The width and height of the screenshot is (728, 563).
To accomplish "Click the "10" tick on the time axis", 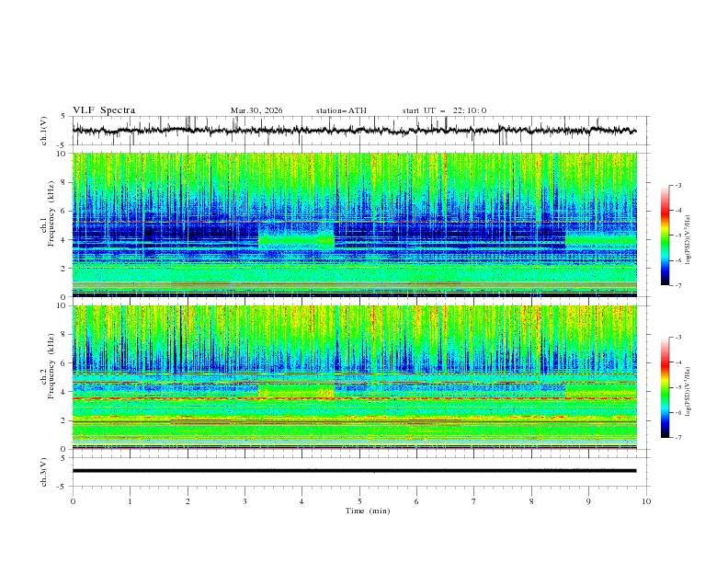I will pos(646,501).
